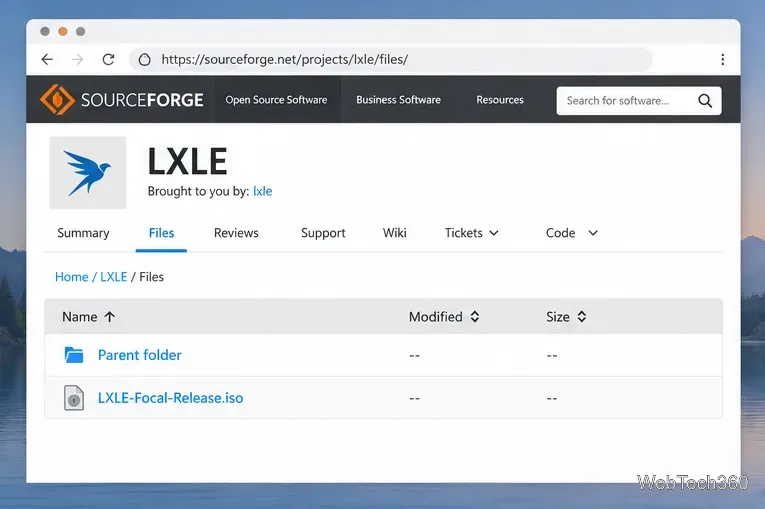Click the Files breadcrumb text

pyautogui.click(x=152, y=277)
